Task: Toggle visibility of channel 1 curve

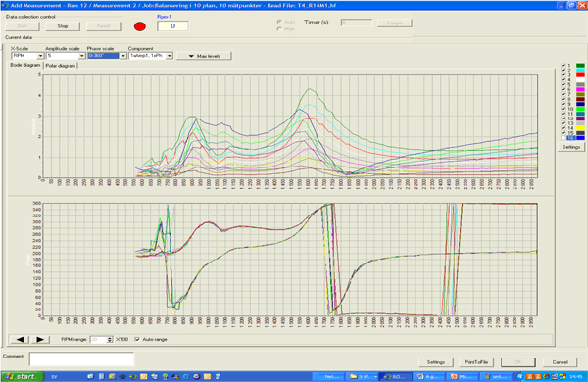Action: (563, 66)
